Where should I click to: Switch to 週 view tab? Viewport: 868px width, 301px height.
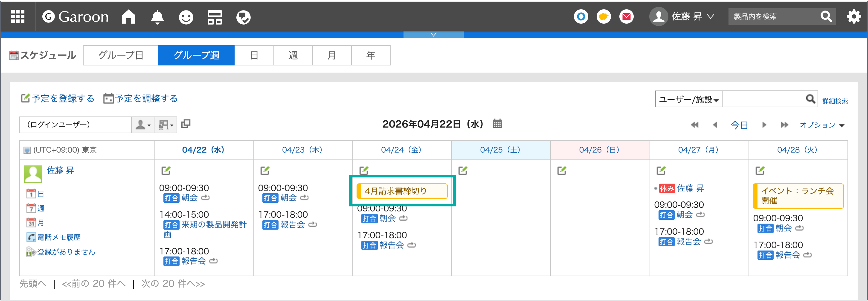point(293,55)
